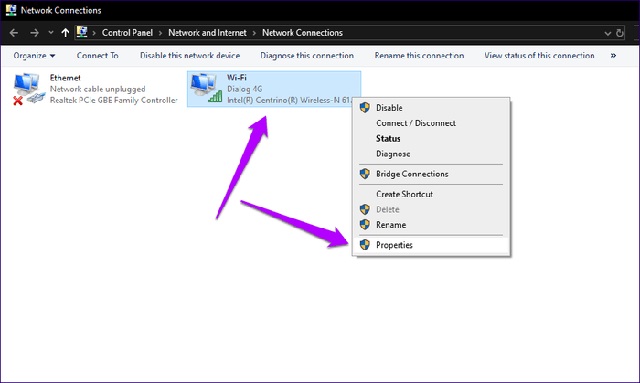Refresh the Network Connections view
640x383 pixels.
[620, 33]
